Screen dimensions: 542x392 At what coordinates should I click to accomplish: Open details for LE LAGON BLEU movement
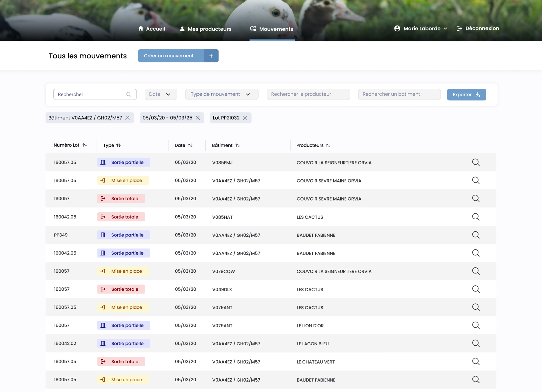(x=476, y=343)
